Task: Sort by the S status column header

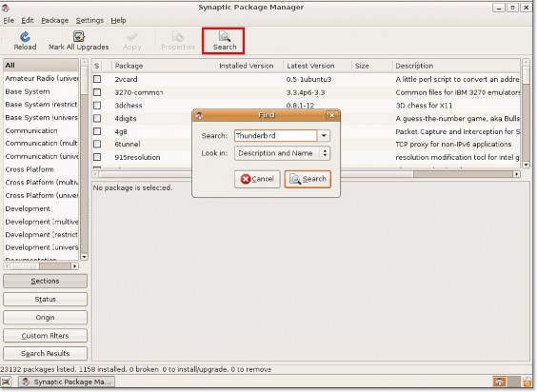Action: pyautogui.click(x=97, y=66)
